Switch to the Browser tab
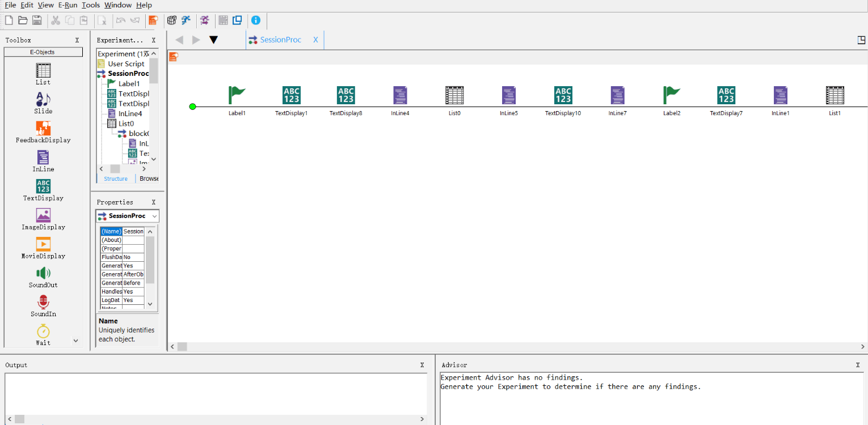 tap(149, 178)
